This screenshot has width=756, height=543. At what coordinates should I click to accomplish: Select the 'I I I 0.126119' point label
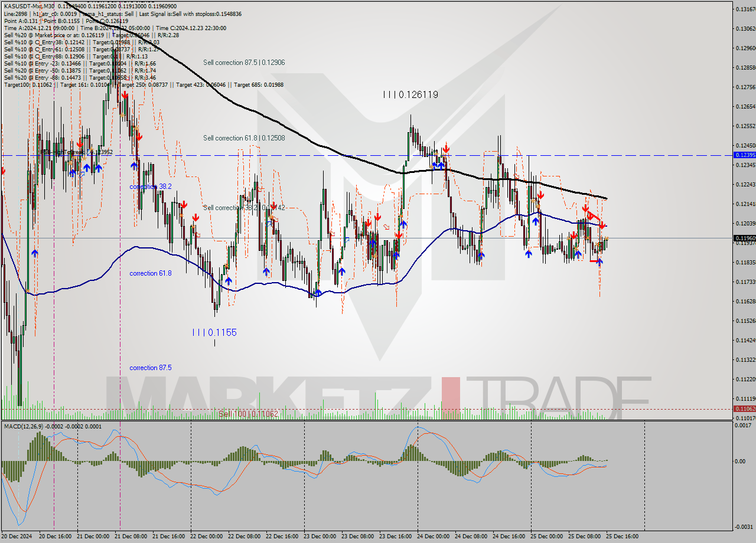(410, 94)
